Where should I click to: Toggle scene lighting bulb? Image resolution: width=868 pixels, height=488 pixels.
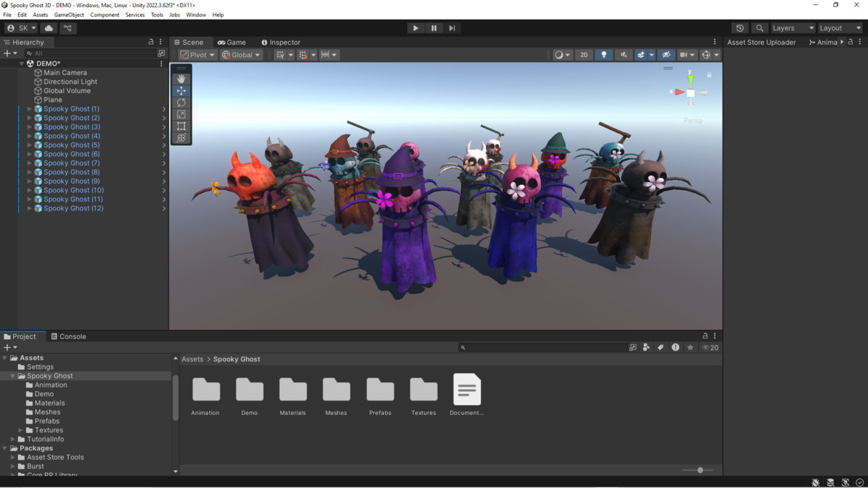[603, 55]
